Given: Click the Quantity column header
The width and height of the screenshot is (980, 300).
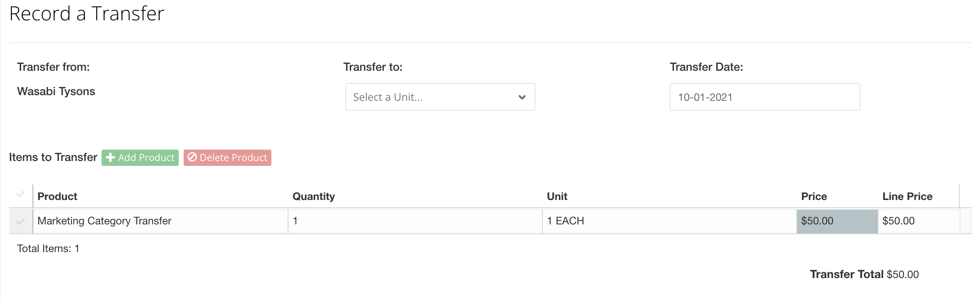Looking at the screenshot, I should coord(314,196).
